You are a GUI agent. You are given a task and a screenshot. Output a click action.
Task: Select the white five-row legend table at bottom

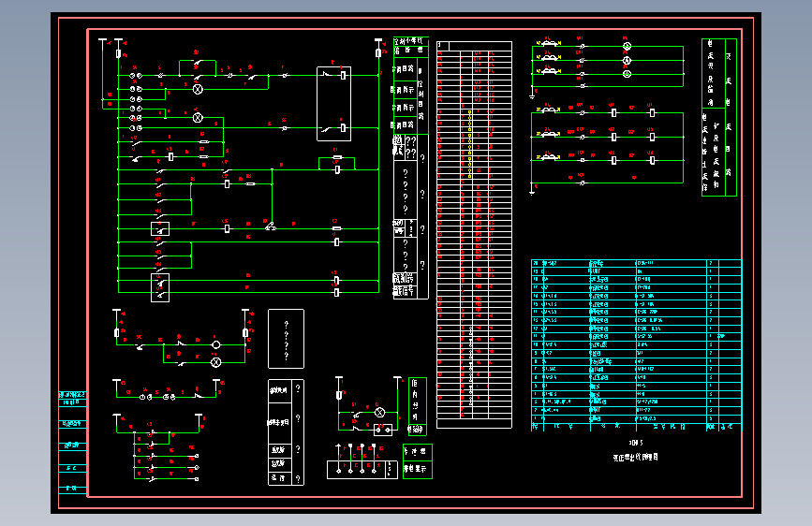click(x=286, y=432)
